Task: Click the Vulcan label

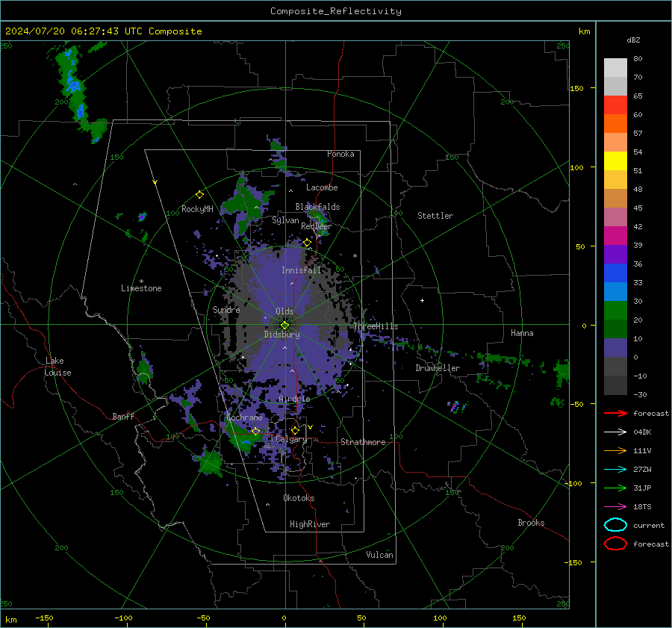Action: 379,555
